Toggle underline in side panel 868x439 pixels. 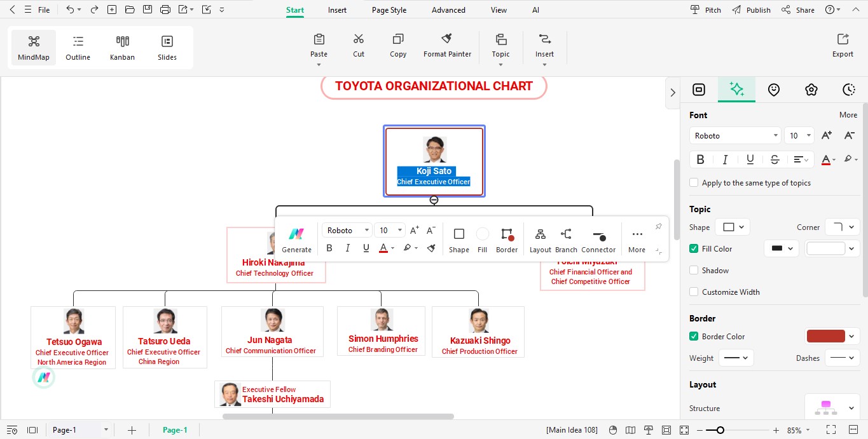pos(750,159)
